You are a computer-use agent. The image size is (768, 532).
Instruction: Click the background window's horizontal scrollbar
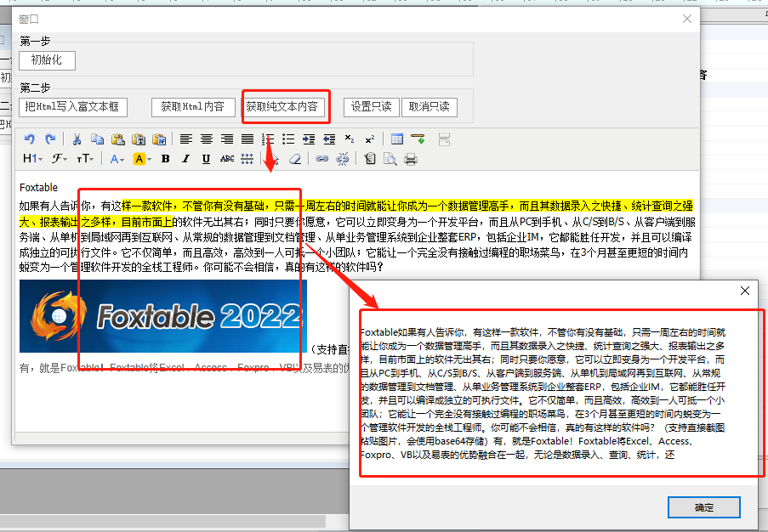(163, 521)
